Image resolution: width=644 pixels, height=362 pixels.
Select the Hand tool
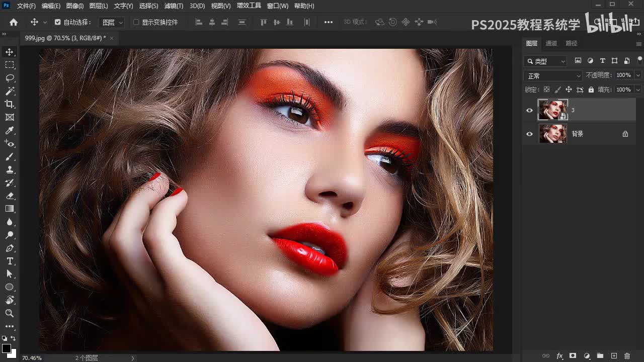pos(10,300)
